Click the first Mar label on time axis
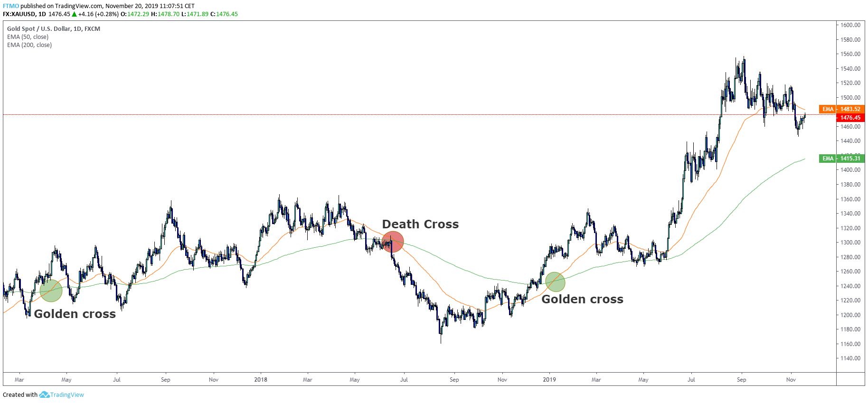 pos(19,380)
